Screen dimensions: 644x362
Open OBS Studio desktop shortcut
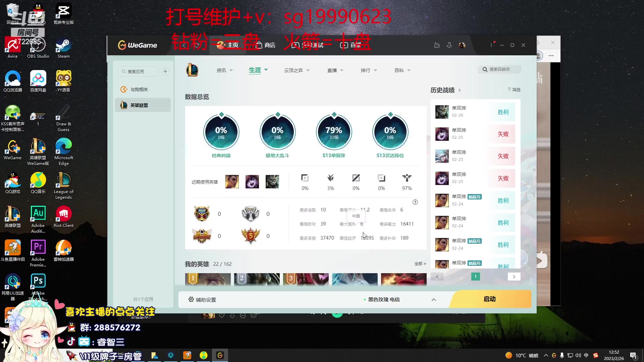click(x=38, y=48)
